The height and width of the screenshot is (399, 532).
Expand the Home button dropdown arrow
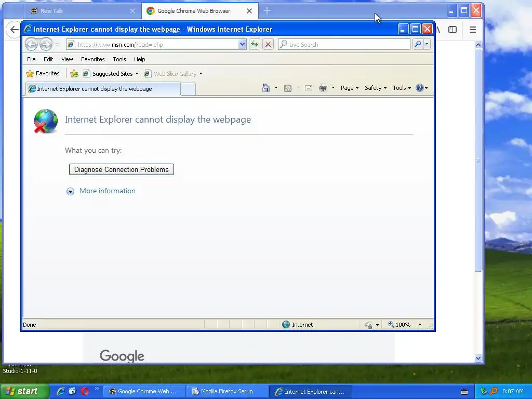[x=276, y=88]
